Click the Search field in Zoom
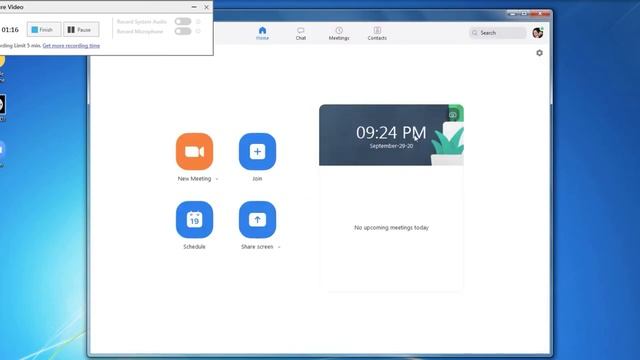Screen dimensions: 640x360 coord(498,33)
